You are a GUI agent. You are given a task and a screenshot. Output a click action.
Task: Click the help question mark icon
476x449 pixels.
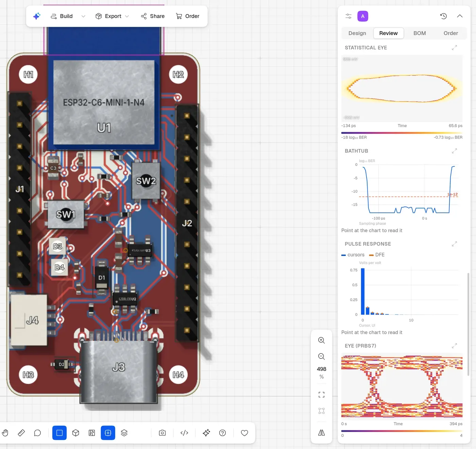click(222, 433)
